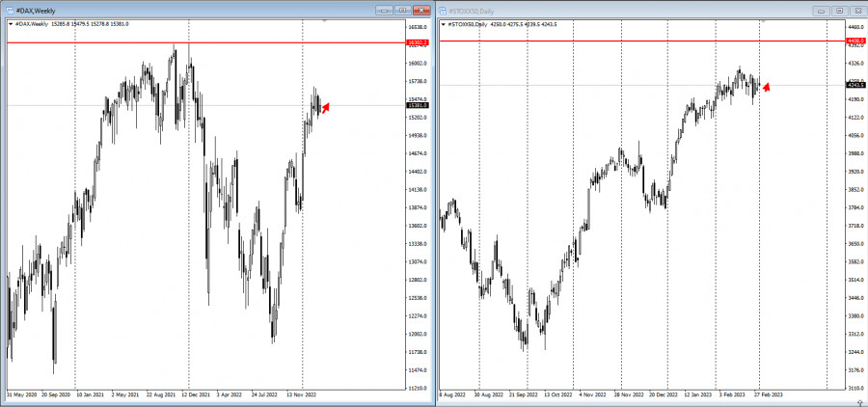Click the 31 May 2020 date label
This screenshot has width=868, height=407.
pos(21,395)
